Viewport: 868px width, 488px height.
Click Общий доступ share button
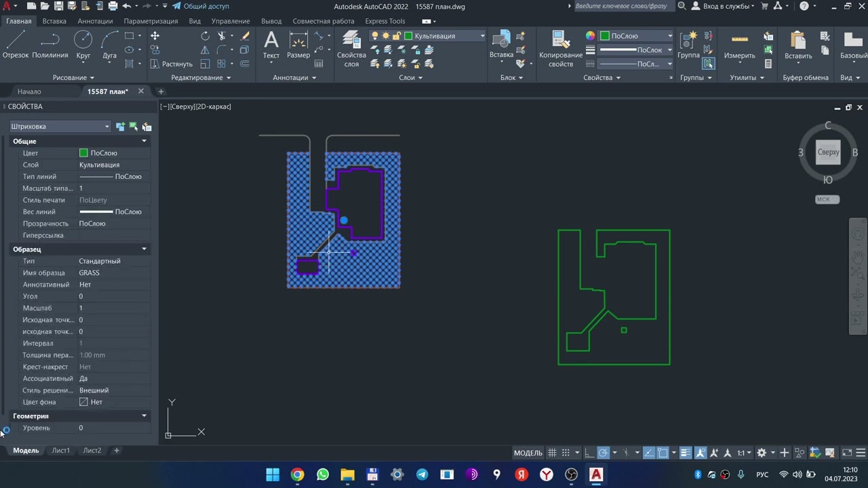point(201,6)
